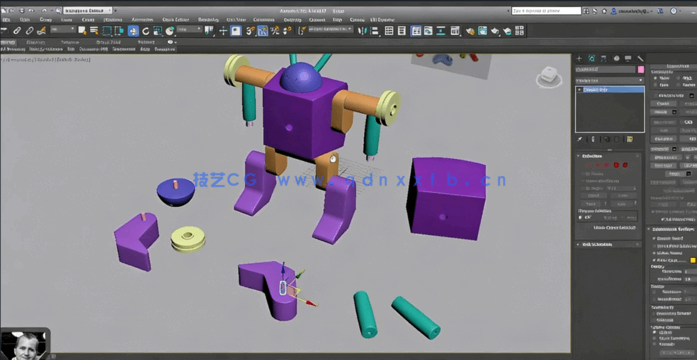This screenshot has width=697, height=360.
Task: Choose the Select and Place tool
Action: pos(170,31)
